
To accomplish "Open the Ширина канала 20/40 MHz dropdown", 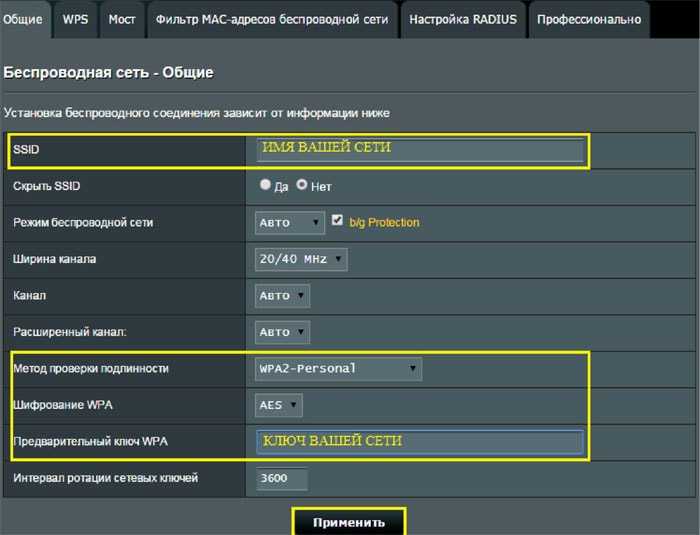I will [x=301, y=259].
